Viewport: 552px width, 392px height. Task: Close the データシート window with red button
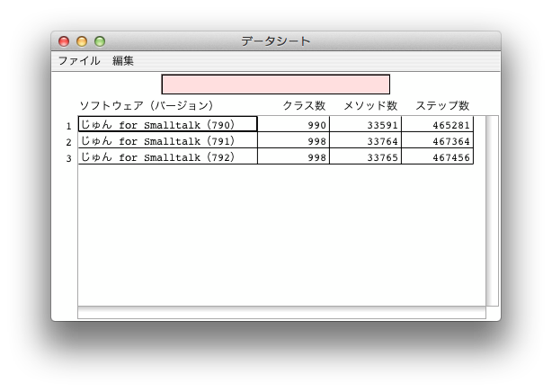(x=64, y=41)
